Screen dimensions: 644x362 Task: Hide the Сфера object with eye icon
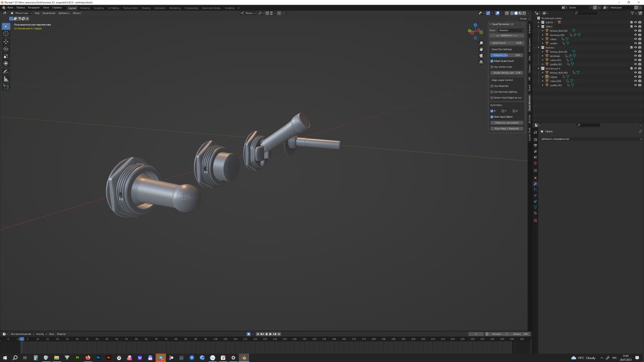(x=635, y=77)
